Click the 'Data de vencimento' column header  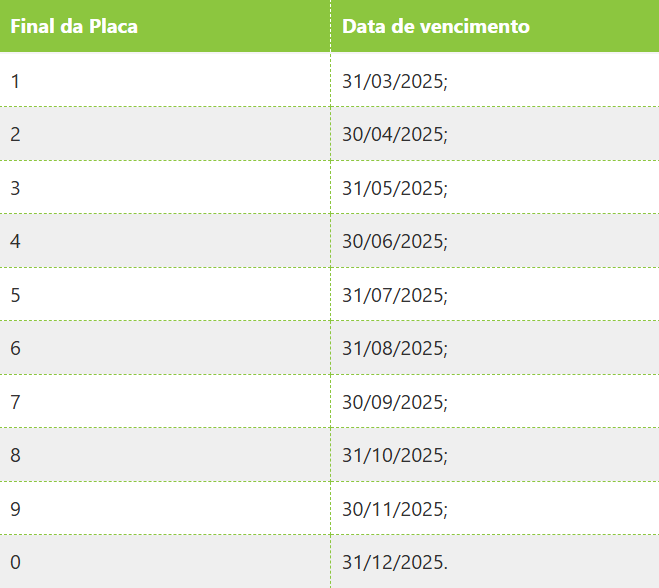(495, 26)
